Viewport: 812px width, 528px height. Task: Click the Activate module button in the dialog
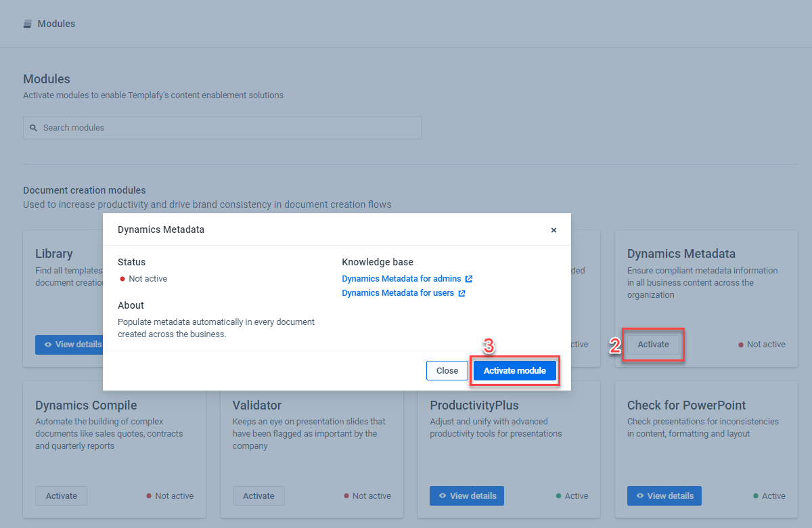[514, 370]
